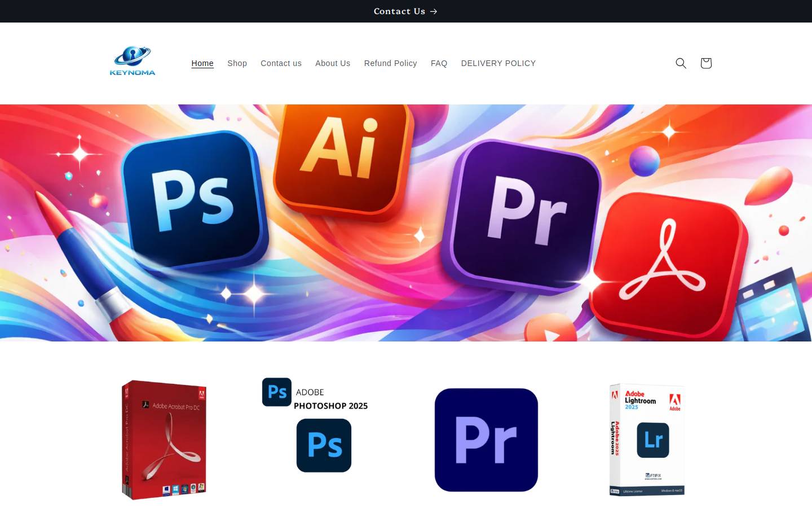Open the DELIVERY POLICY page
Screen dimensions: 812x508
pos(498,63)
